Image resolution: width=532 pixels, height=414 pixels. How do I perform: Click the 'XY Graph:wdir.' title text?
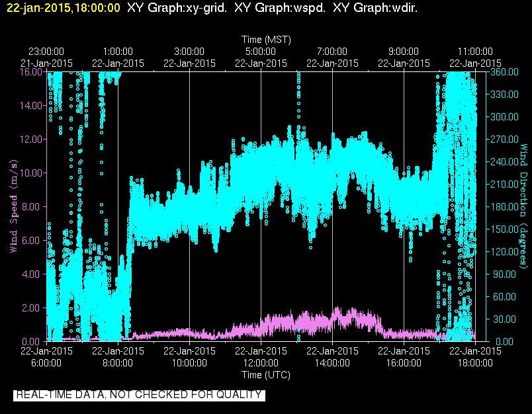375,8
